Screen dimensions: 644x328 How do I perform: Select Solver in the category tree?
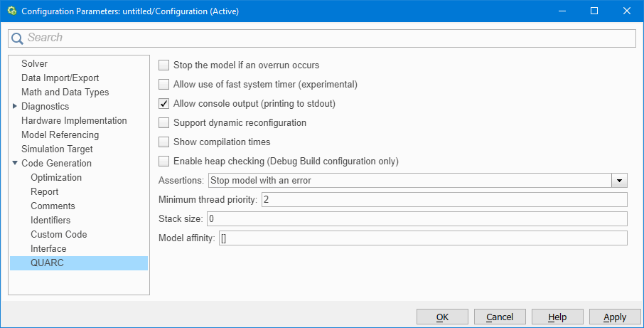point(34,64)
